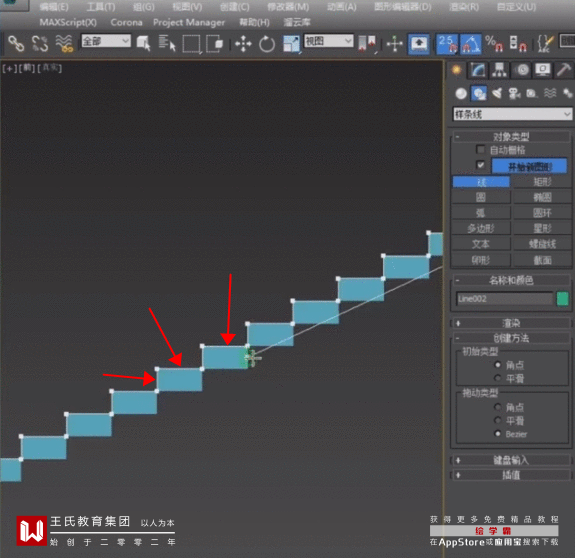Open 样条线 shape type dropdown
Image resolution: width=575 pixels, height=558 pixels.
(512, 114)
